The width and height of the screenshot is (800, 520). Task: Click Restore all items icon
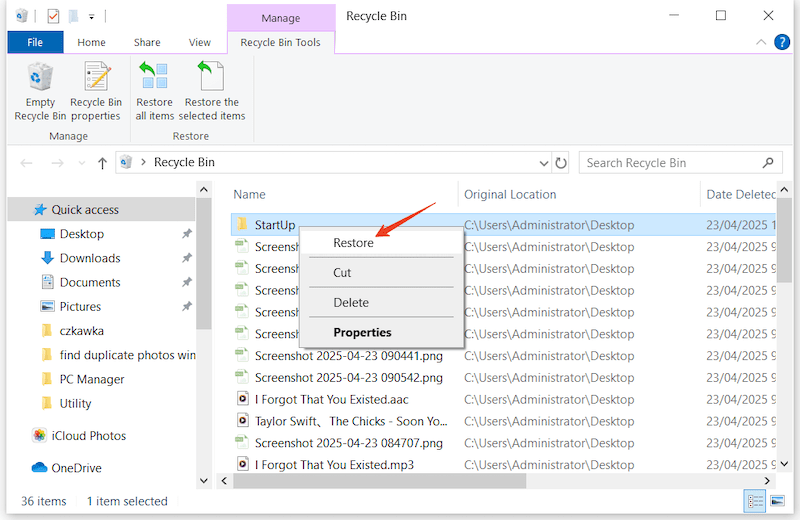(154, 90)
